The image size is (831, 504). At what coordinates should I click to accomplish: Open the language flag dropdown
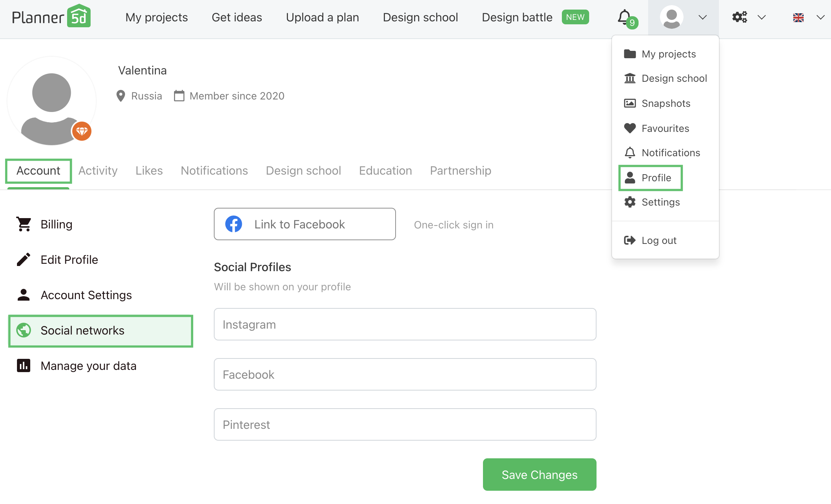[807, 17]
